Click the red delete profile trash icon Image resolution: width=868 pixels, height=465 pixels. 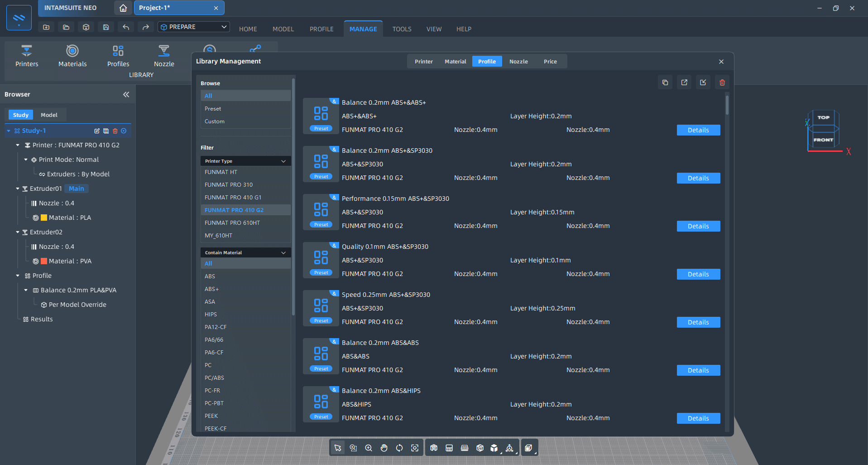[722, 82]
